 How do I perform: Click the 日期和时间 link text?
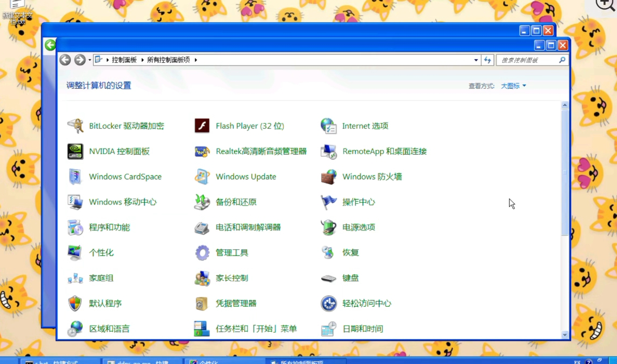click(363, 329)
